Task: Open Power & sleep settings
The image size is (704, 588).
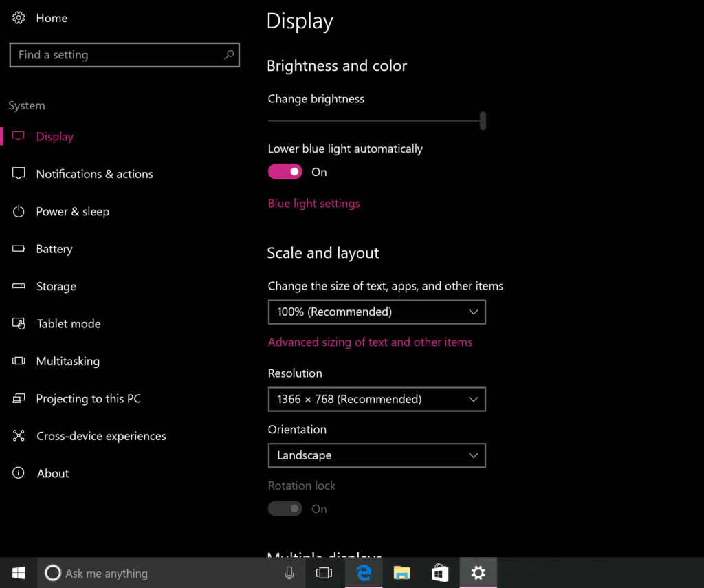Action: click(x=73, y=211)
